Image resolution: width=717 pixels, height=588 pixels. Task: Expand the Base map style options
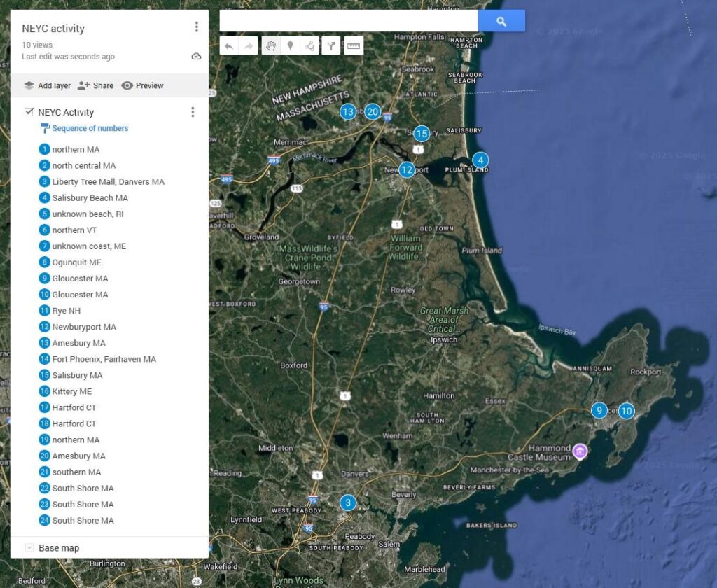click(x=29, y=547)
